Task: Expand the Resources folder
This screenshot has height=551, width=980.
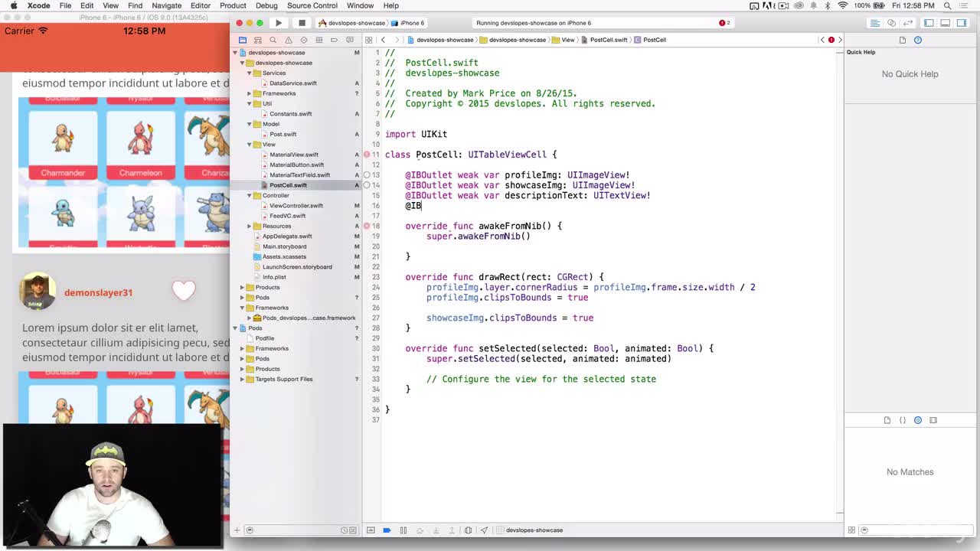Action: click(x=250, y=226)
